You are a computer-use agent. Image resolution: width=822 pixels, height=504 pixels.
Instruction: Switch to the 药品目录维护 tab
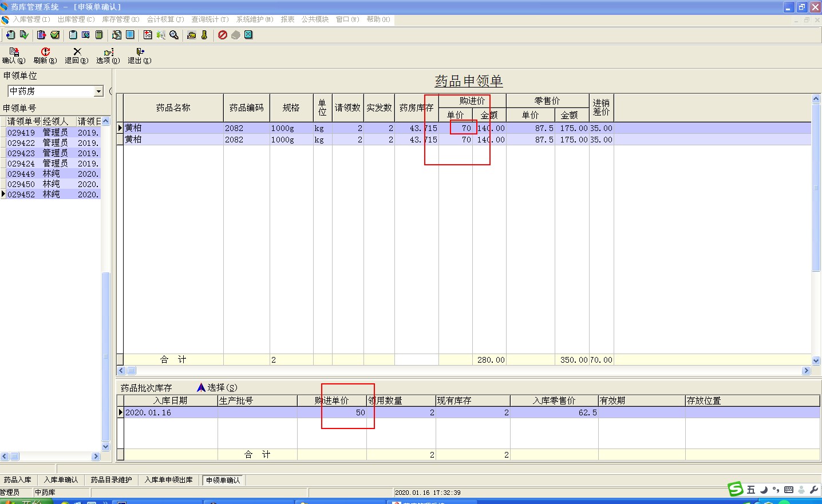(112, 480)
